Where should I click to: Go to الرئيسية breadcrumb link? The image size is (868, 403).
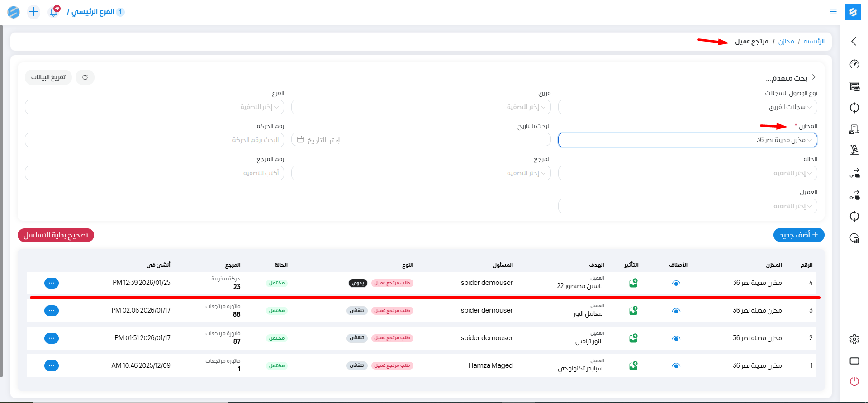pyautogui.click(x=814, y=42)
